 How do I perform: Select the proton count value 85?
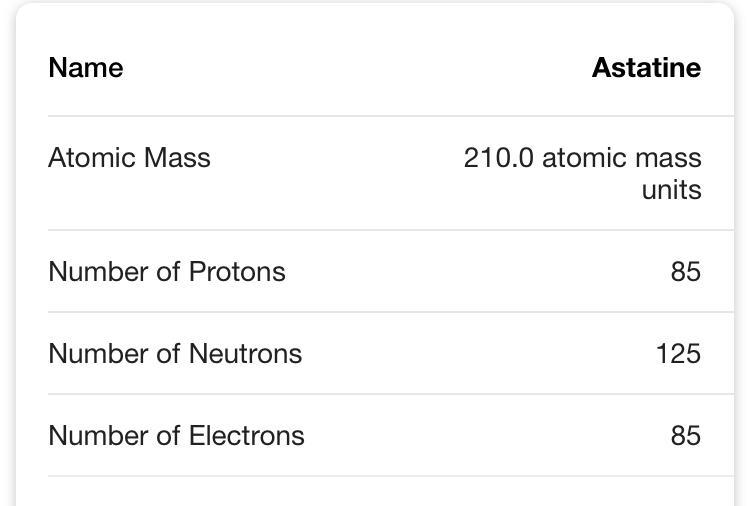click(685, 272)
